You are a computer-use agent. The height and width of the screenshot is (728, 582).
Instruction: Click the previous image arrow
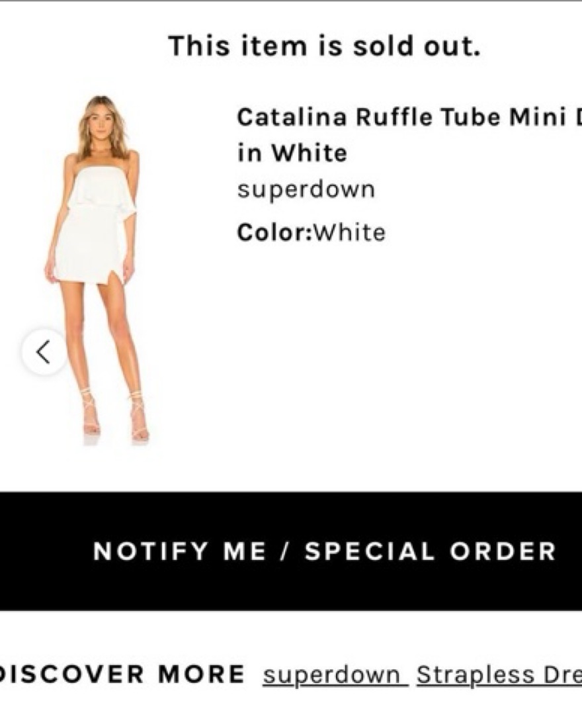(44, 352)
